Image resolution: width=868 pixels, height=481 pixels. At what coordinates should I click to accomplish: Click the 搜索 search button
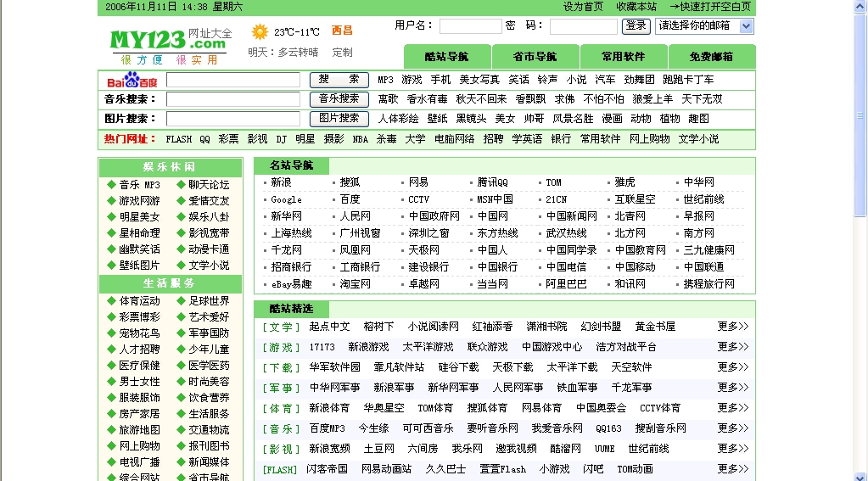tap(339, 80)
